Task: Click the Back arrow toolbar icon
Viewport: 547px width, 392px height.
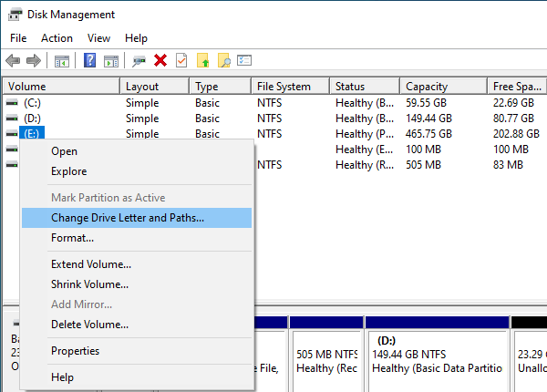Action: pos(13,61)
